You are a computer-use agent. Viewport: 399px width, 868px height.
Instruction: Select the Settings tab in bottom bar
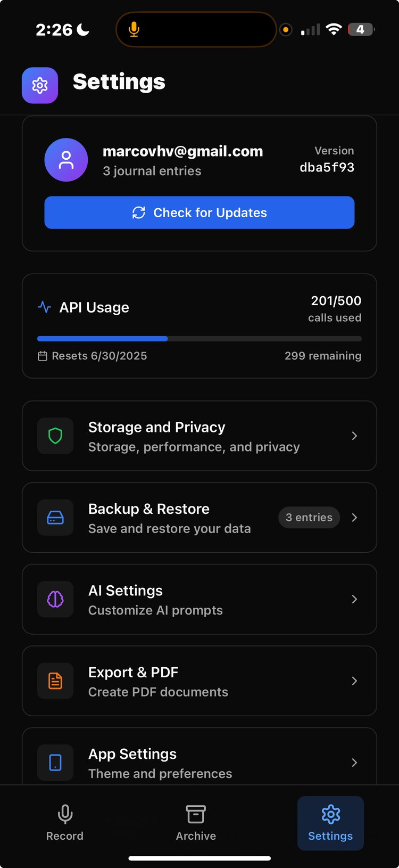pos(330,823)
